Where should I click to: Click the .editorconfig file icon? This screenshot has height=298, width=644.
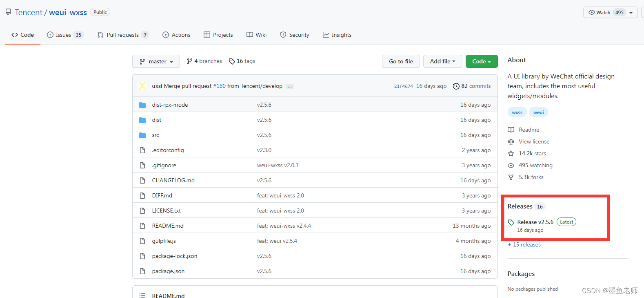coord(142,150)
